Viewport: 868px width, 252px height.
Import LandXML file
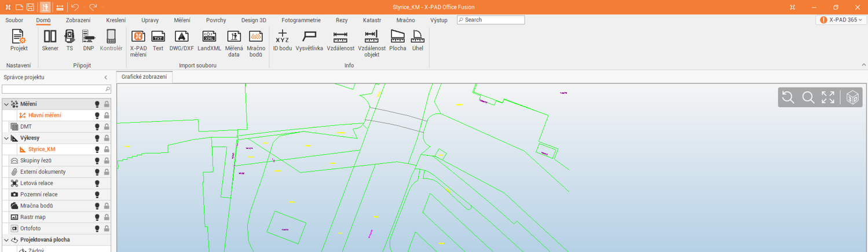[x=209, y=40]
